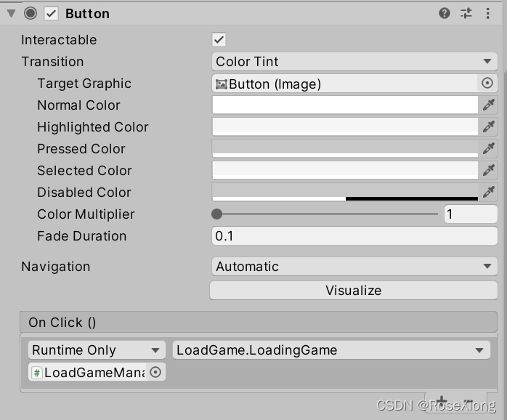The height and width of the screenshot is (420, 507).
Task: Disable the Button component checkbox
Action: point(51,14)
